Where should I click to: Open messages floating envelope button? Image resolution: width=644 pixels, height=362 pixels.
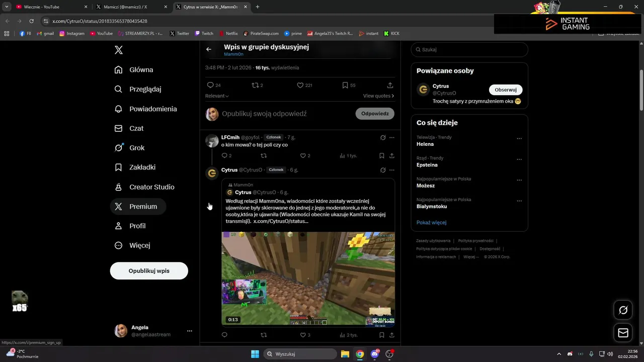pos(623,333)
